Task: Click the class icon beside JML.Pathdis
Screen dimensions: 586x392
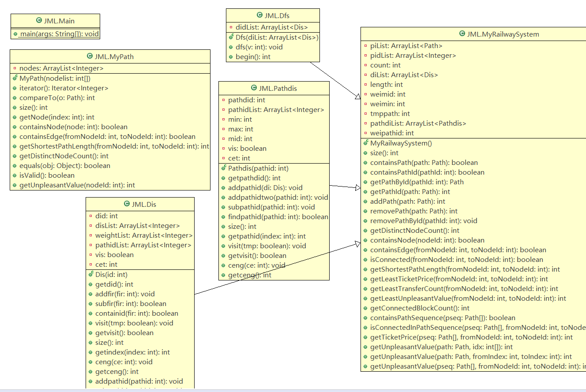Action: pyautogui.click(x=254, y=88)
